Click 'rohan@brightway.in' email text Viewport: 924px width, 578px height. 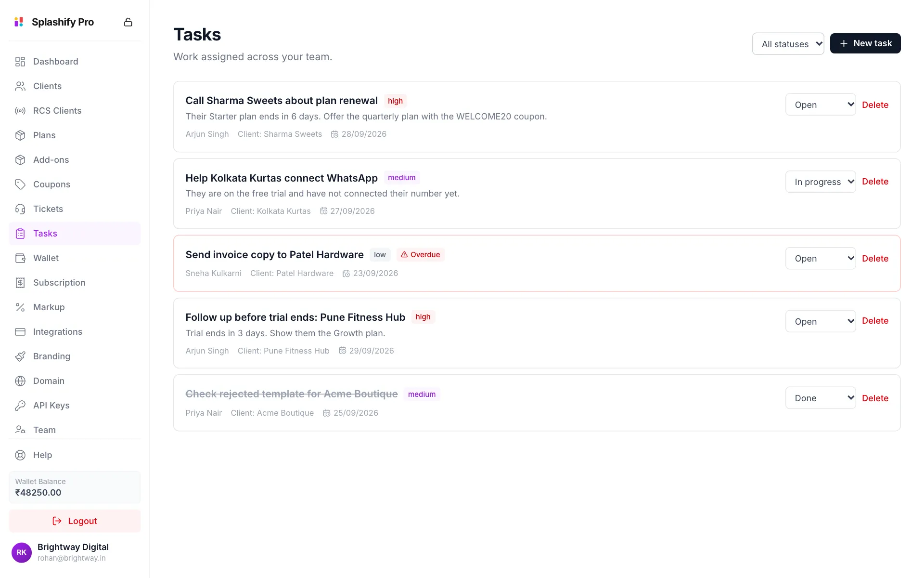click(72, 558)
